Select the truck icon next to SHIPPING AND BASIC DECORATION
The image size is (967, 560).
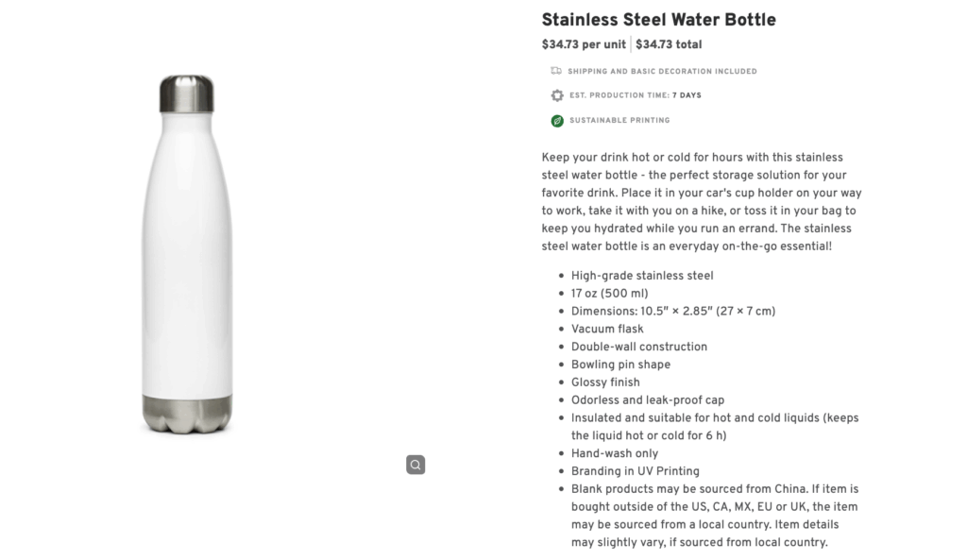pyautogui.click(x=554, y=70)
